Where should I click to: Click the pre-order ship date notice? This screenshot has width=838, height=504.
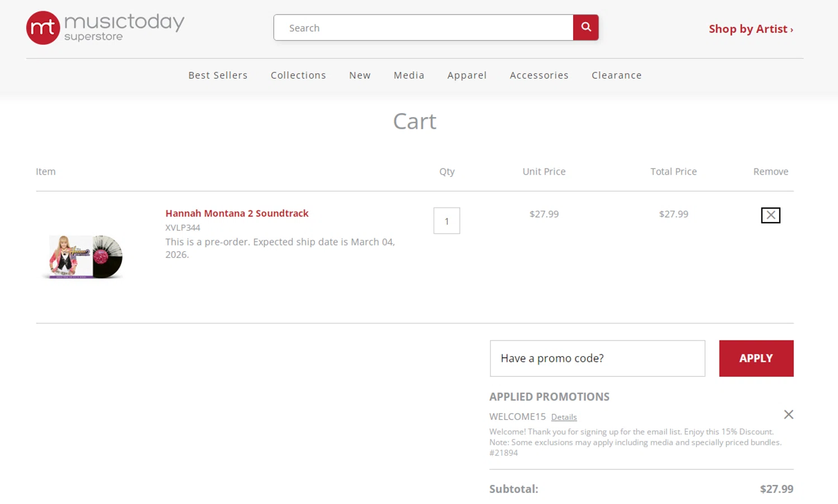280,248
